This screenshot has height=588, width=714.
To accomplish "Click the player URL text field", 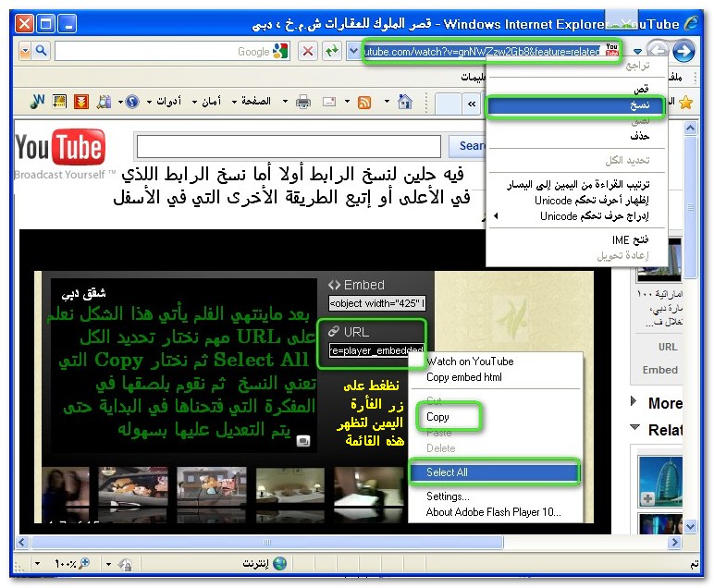I will tap(376, 350).
